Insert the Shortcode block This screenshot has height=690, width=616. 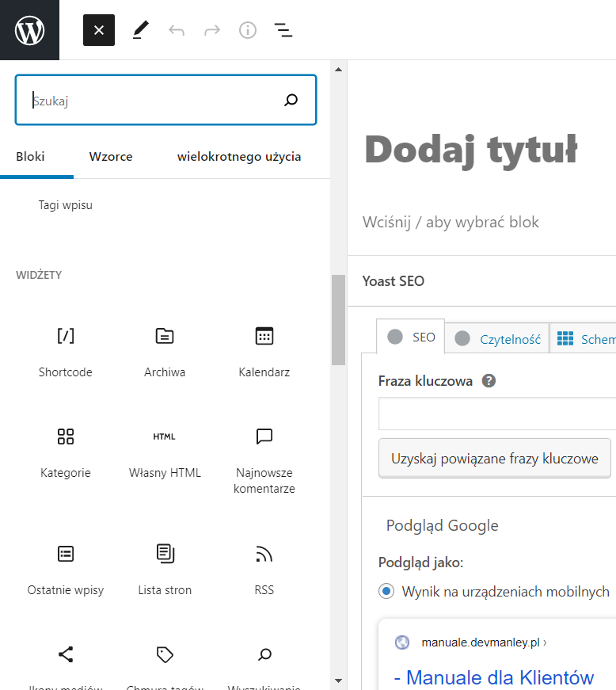[66, 350]
